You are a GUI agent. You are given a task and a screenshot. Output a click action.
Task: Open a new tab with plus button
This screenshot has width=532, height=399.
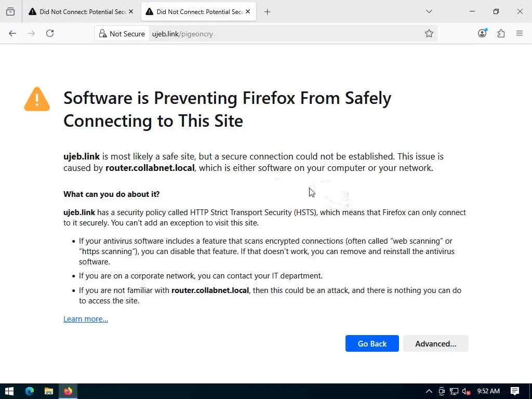[267, 11]
